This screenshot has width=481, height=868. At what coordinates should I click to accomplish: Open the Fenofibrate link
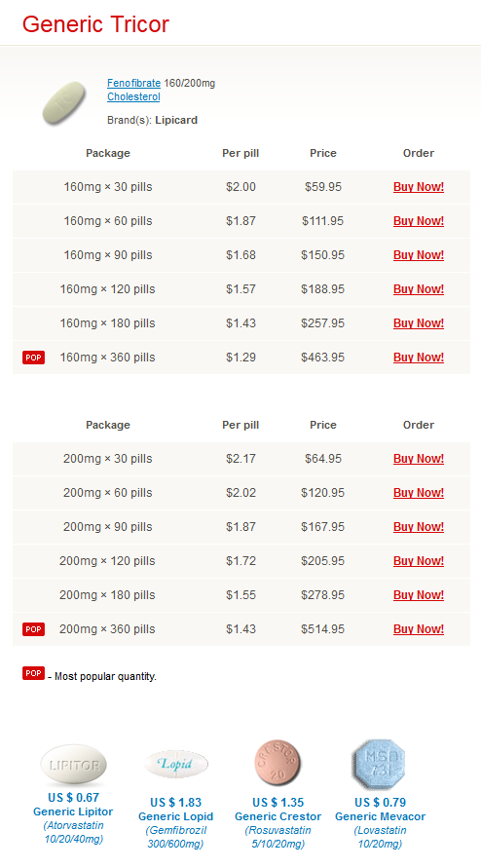coord(134,83)
